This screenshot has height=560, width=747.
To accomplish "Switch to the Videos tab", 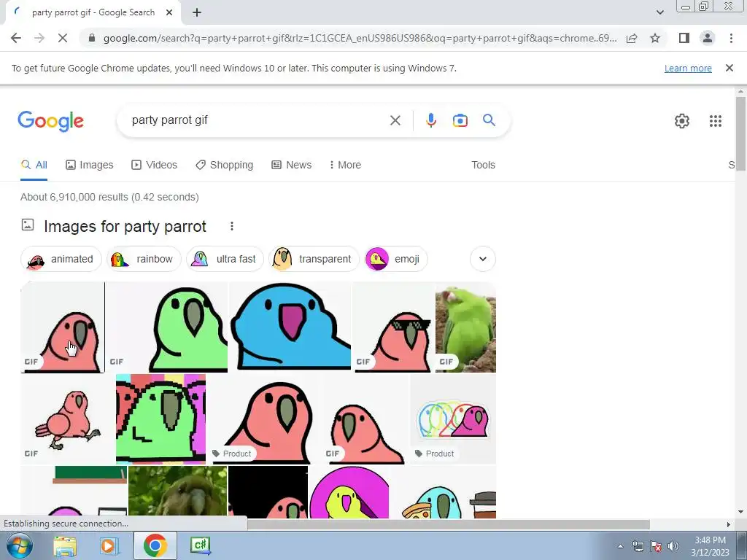I will pyautogui.click(x=155, y=166).
